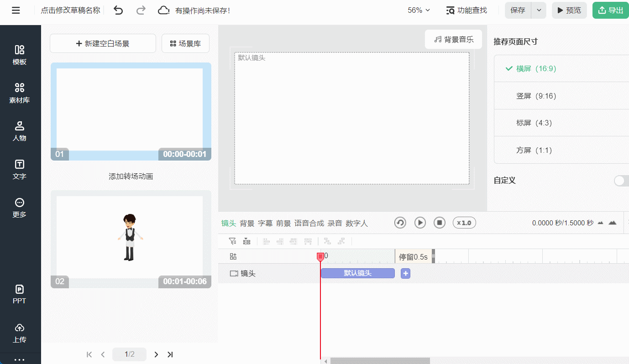Screen dimensions: 629x364
Task: Click the undo arrow icon
Action: (x=118, y=10)
